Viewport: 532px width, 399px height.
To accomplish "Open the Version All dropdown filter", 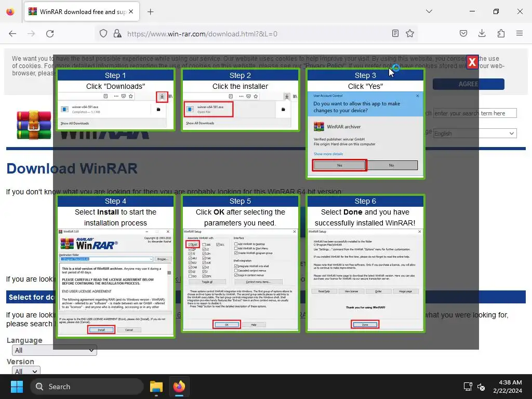I will click(x=26, y=371).
